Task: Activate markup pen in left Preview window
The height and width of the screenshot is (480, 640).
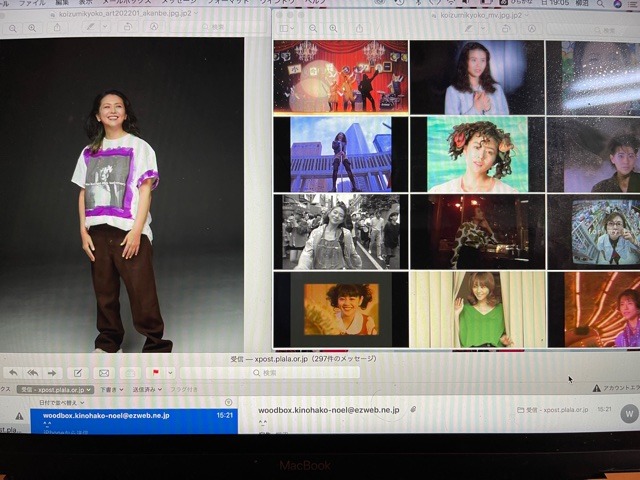Action: pos(90,27)
